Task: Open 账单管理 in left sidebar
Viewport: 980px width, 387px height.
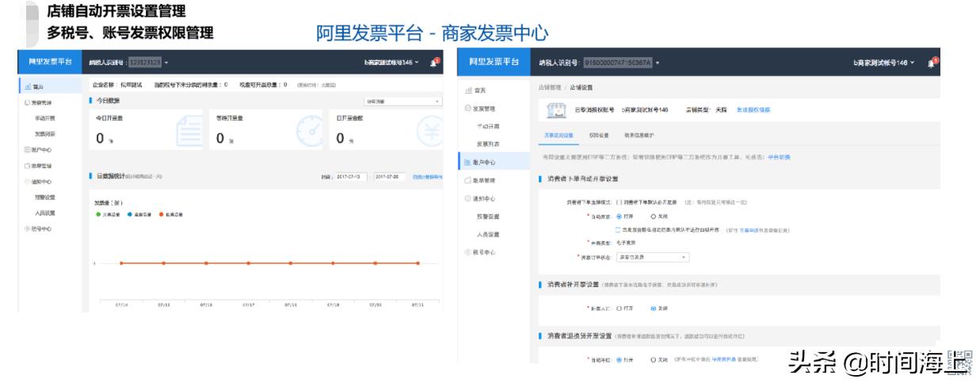Action: tap(42, 166)
